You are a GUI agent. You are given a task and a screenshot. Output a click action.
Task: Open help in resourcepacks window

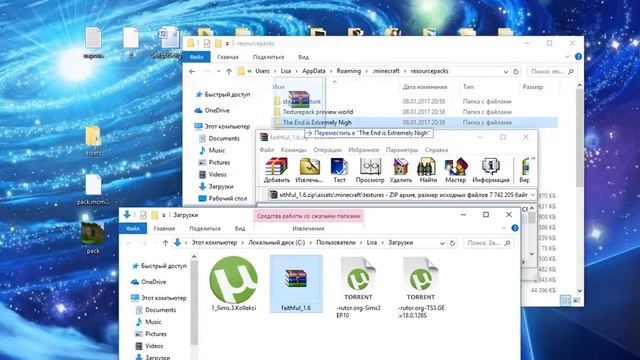point(578,57)
